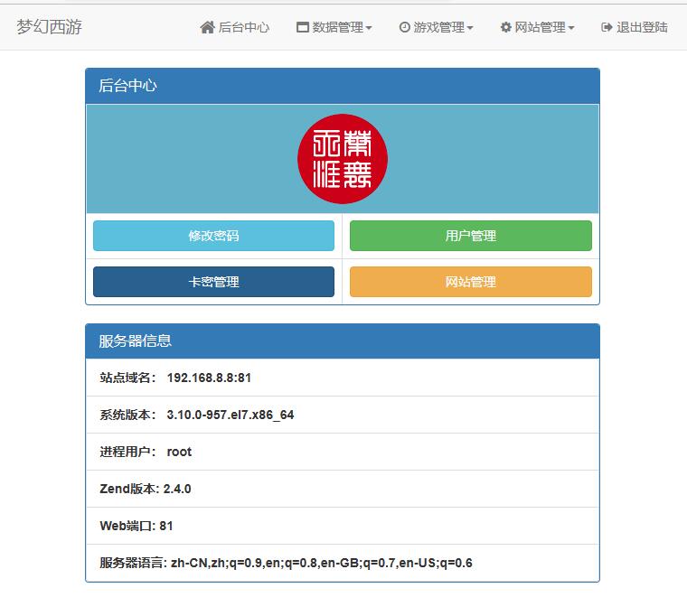
Task: Click the dark blue 卡密管理 button
Action: pos(214,282)
